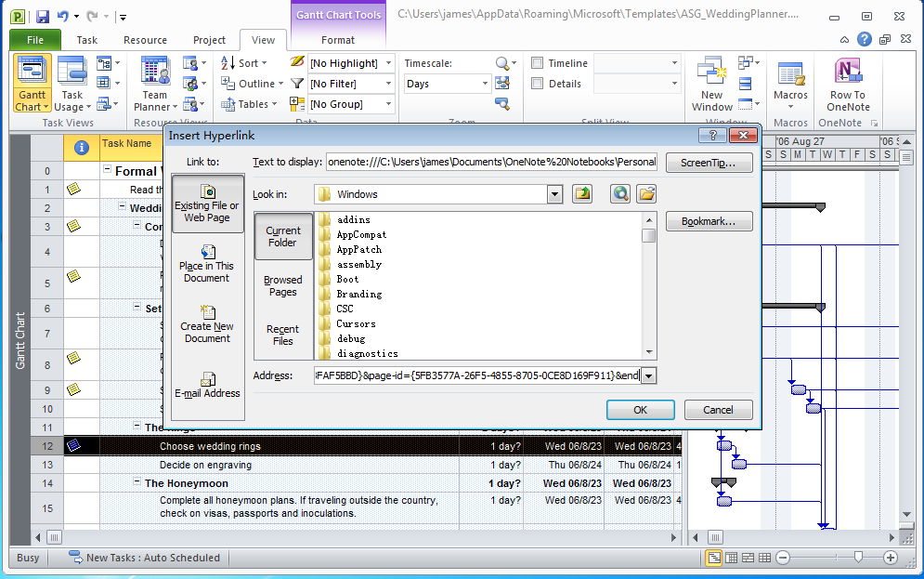Viewport: 924px width, 579px height.
Task: Switch to the Format tab
Action: point(338,40)
